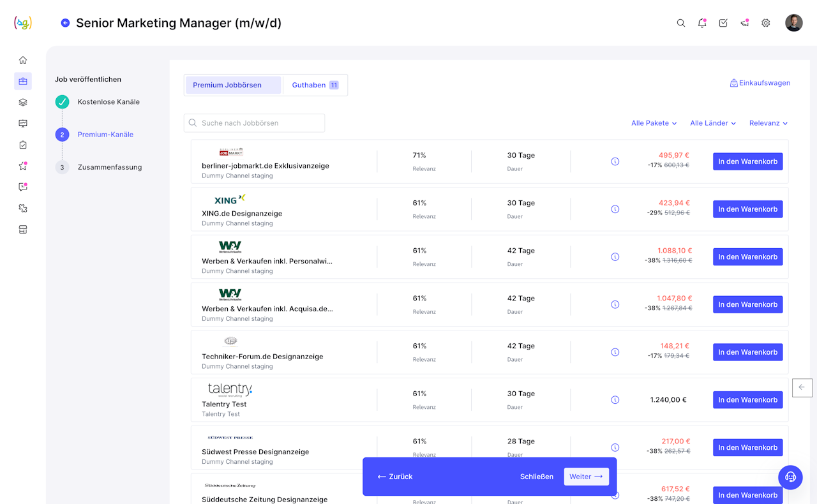This screenshot has height=504, width=817.
Task: Click the puzzle piece integrations icon
Action: point(23,208)
